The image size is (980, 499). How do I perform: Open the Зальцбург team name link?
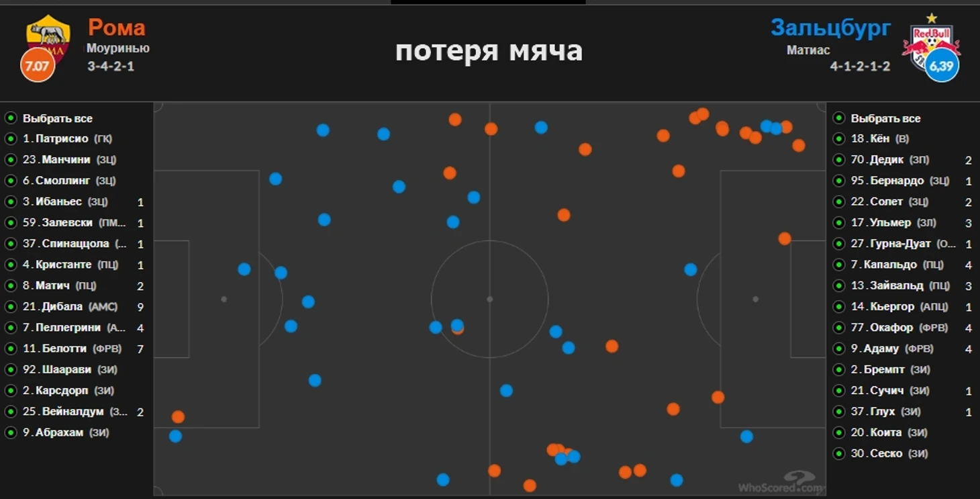click(x=831, y=28)
